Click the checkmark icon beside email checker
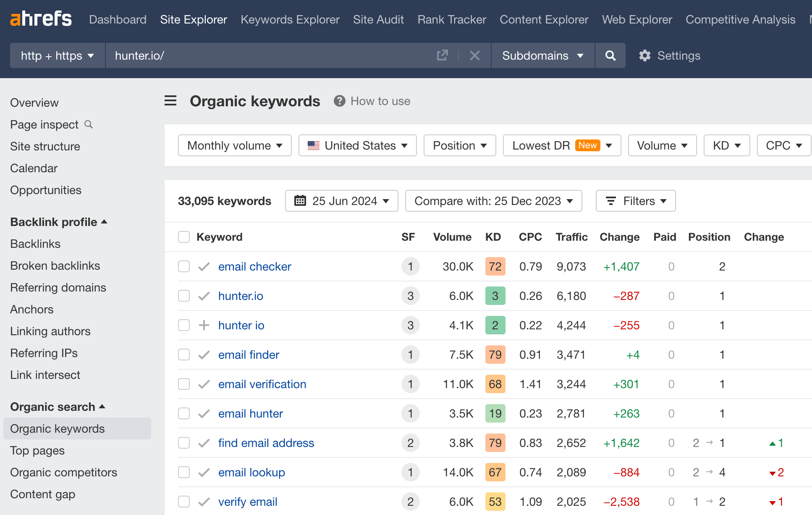The image size is (812, 515). (x=204, y=267)
